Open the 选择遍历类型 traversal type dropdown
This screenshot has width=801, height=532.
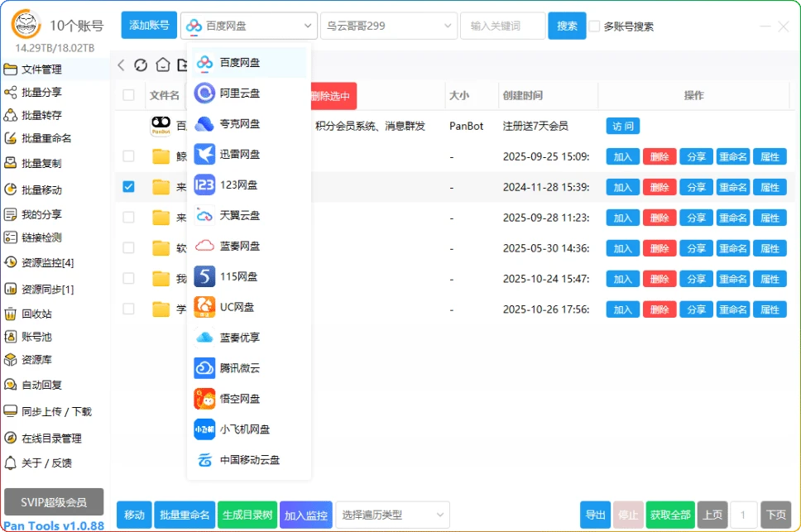point(392,515)
